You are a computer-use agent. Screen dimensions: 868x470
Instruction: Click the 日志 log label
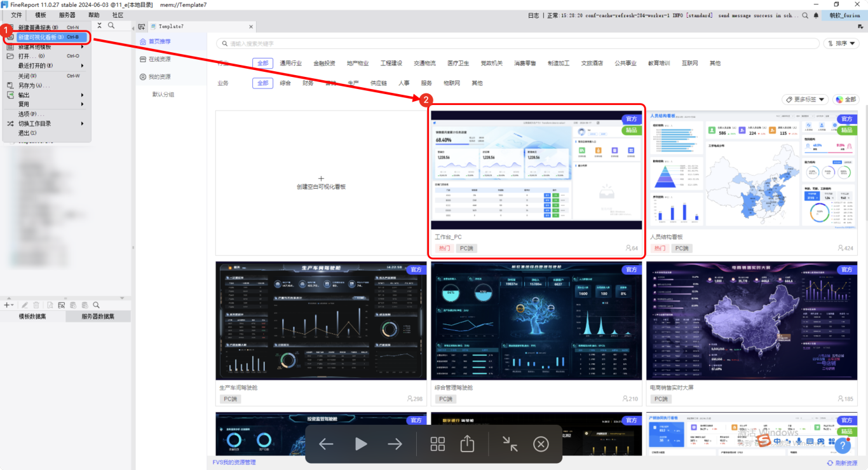click(533, 15)
